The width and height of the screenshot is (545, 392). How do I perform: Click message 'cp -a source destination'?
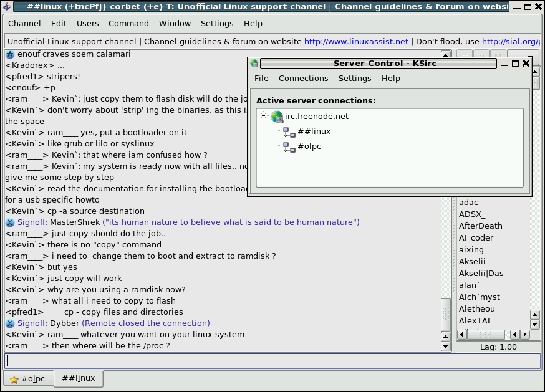96,211
